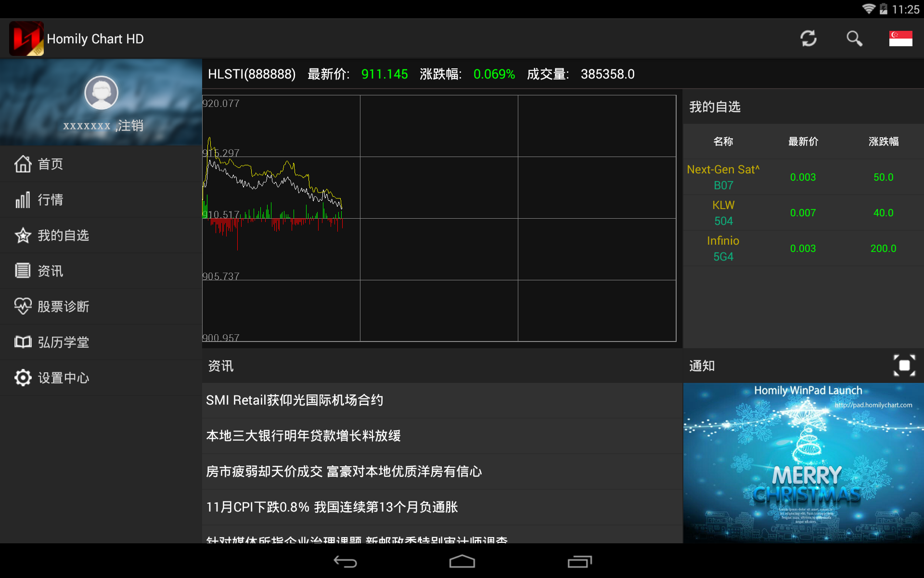Open news SMI Retail获仰光国际机场合约
The height and width of the screenshot is (578, 924).
pyautogui.click(x=442, y=400)
